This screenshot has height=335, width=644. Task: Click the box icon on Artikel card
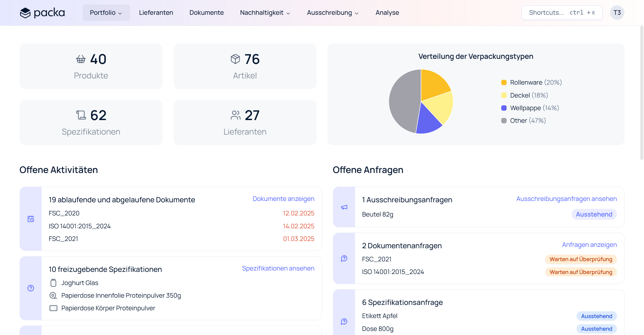(235, 59)
